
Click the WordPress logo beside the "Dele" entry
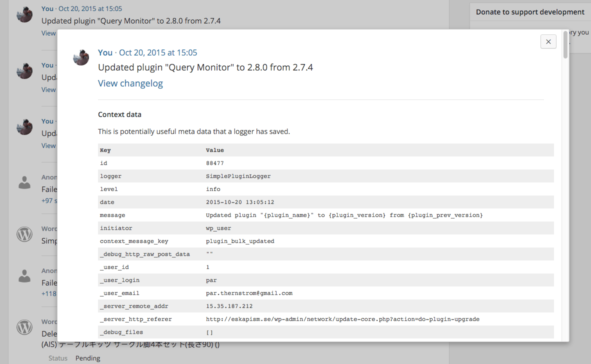(24, 327)
